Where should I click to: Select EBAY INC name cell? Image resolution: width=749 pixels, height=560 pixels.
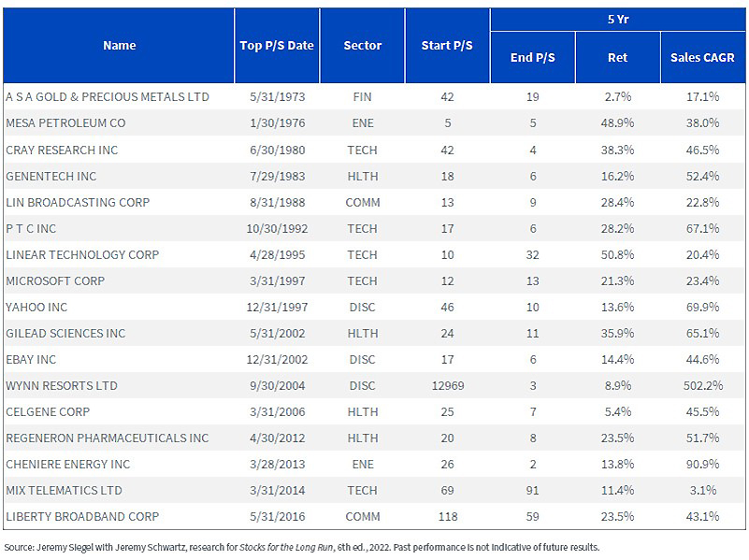[x=31, y=360]
